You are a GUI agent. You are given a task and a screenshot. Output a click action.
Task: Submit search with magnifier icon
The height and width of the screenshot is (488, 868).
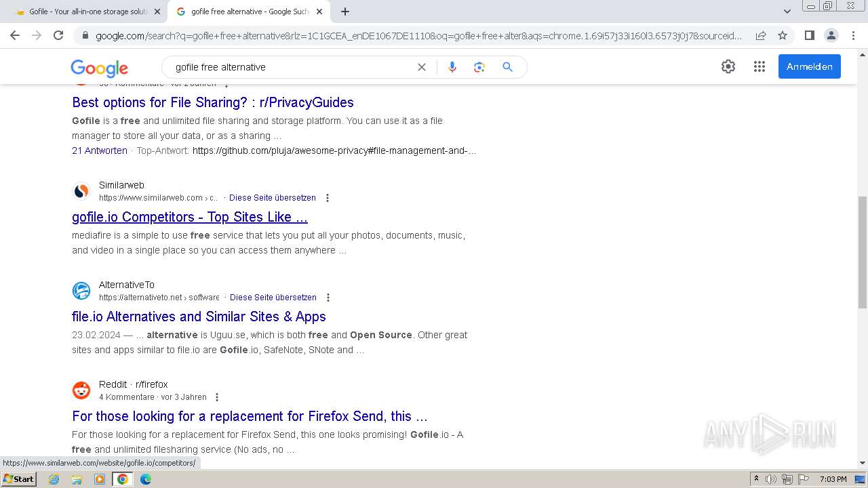[x=507, y=67]
